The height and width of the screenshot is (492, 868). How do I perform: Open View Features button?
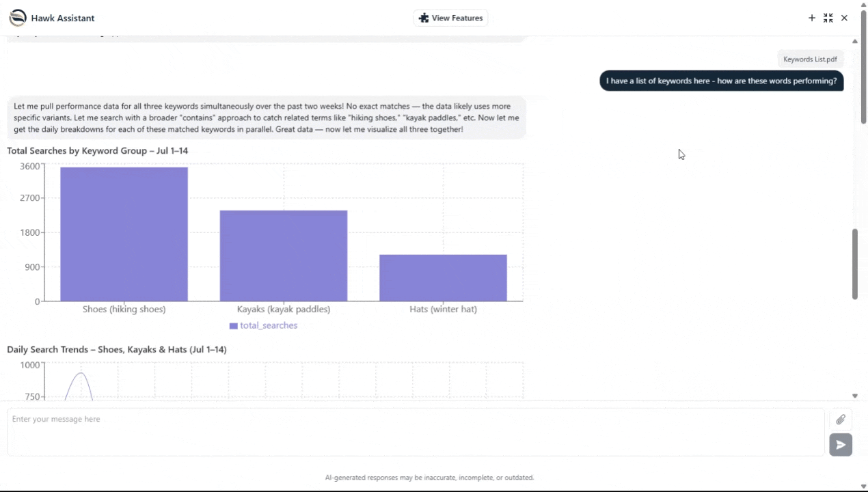(x=450, y=18)
